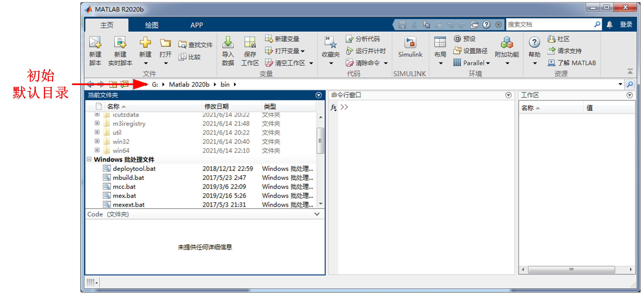Click Analyze Code (分析代码)
The width and height of the screenshot is (644, 296).
pos(363,39)
